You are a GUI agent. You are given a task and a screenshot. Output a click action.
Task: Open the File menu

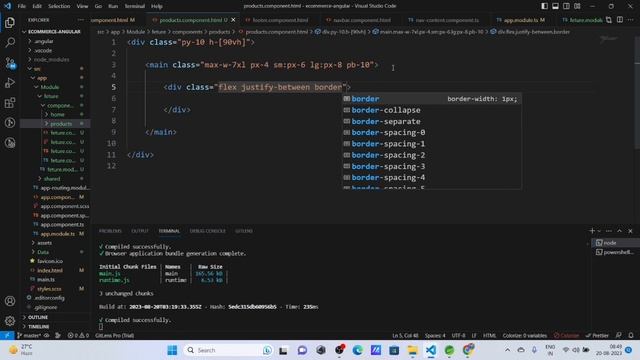pyautogui.click(x=22, y=6)
